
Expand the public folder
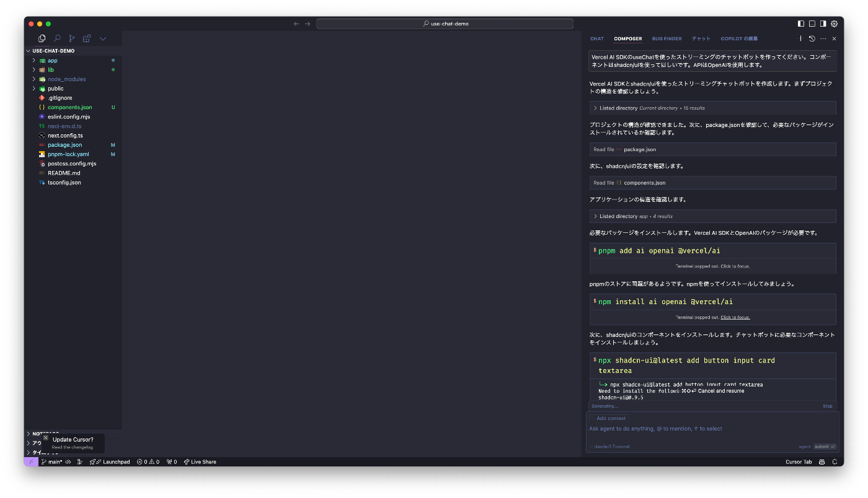[73, 89]
